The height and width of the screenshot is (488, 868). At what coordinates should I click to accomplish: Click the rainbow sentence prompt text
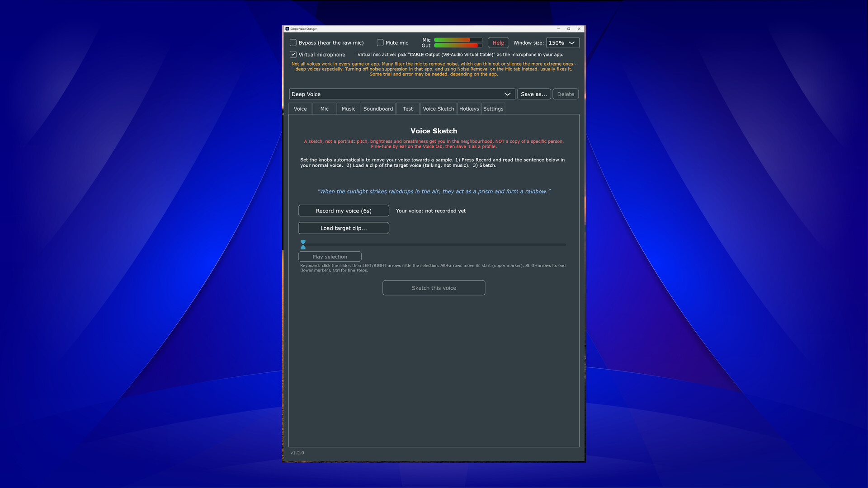434,192
